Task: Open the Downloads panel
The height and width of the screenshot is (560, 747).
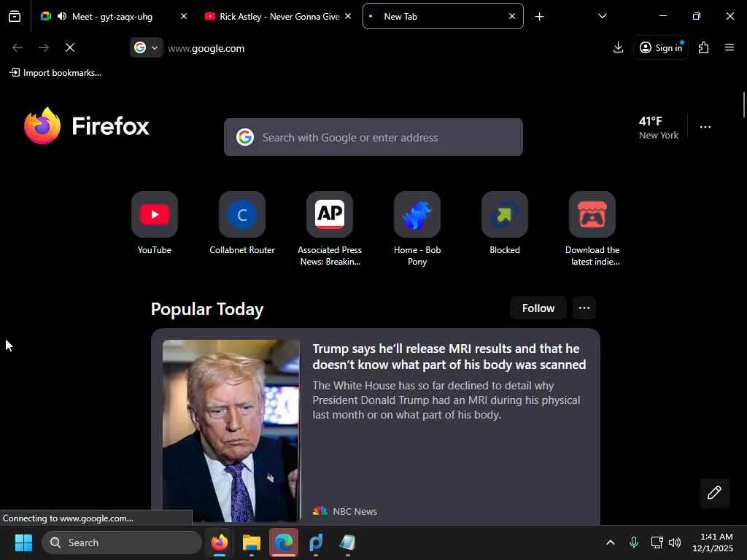Action: coord(618,47)
